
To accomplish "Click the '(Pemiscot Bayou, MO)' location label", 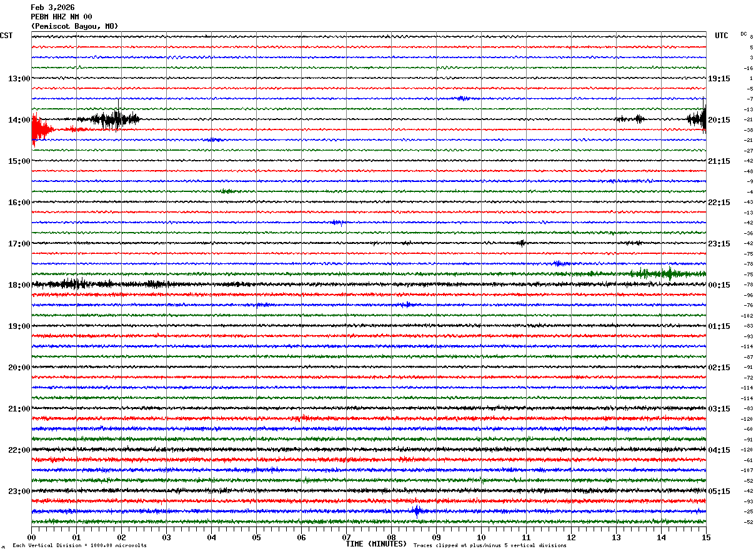I will [74, 26].
